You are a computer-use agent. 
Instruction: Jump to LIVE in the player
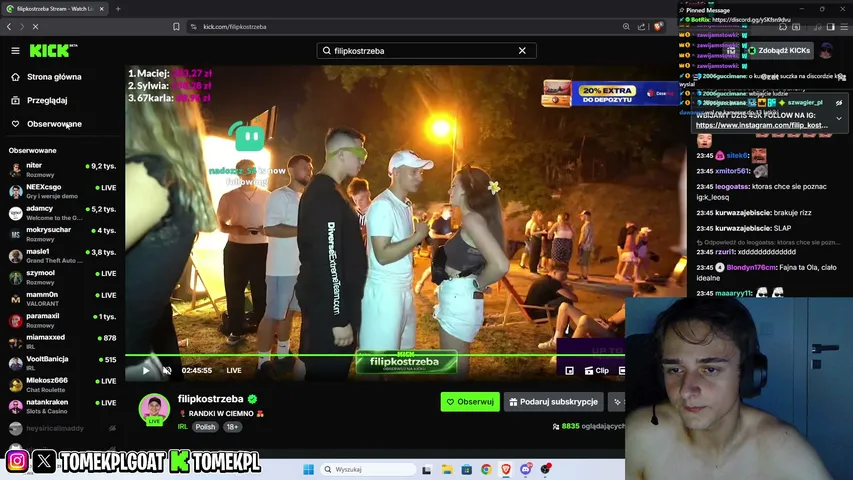(234, 371)
